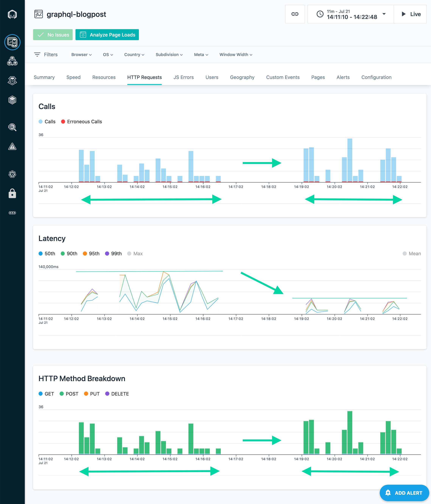Click the lock security sidebar icon
Viewport: 431px width, 504px height.
click(x=12, y=194)
